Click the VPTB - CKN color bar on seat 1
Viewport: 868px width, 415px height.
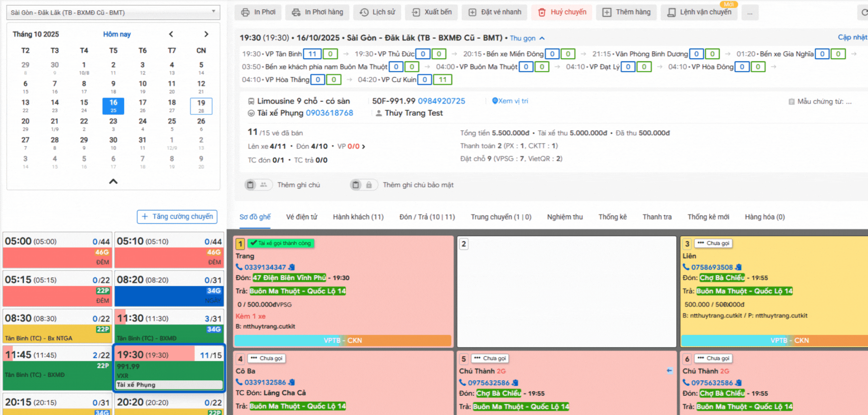click(342, 341)
